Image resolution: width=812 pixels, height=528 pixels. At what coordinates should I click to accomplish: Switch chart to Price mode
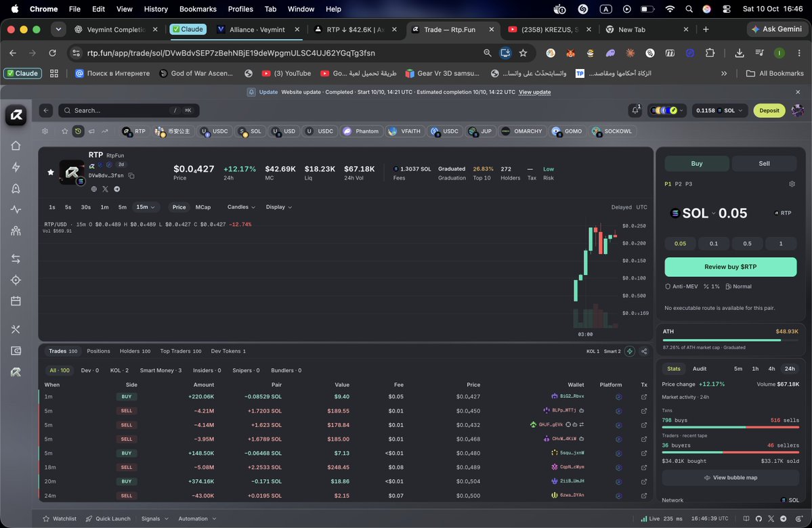pos(179,207)
